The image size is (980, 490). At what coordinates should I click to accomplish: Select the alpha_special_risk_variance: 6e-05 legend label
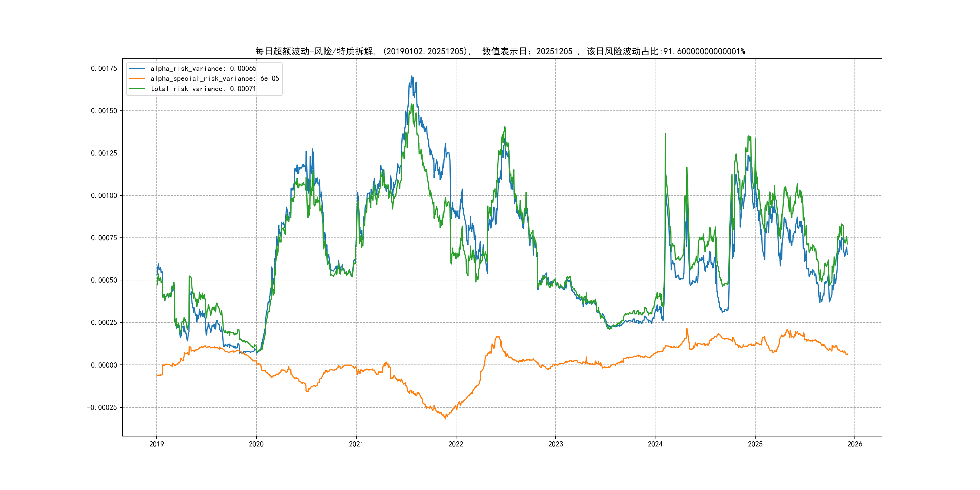(214, 78)
